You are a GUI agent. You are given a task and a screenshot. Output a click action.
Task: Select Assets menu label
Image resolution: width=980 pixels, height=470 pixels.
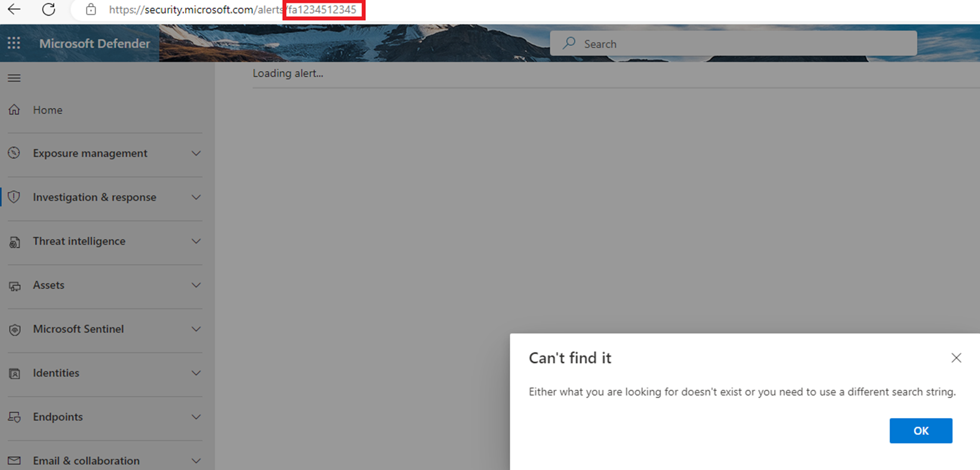(48, 285)
